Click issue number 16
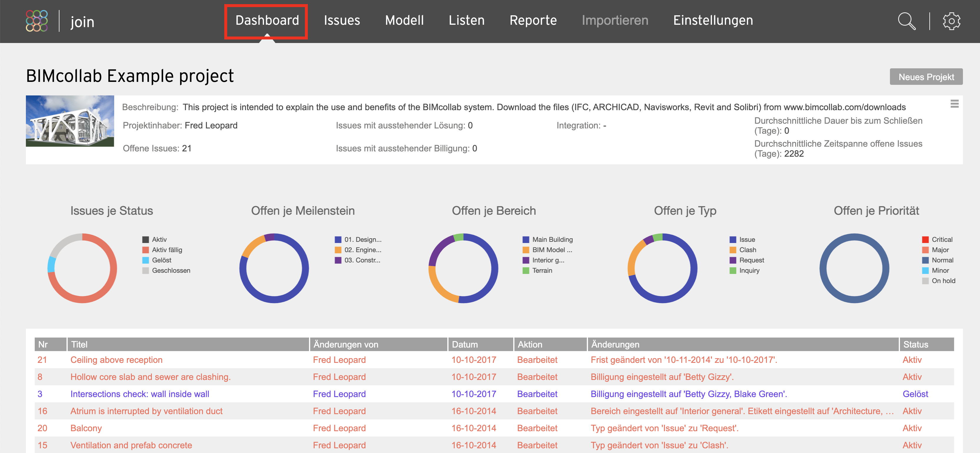The image size is (980, 453). tap(42, 411)
